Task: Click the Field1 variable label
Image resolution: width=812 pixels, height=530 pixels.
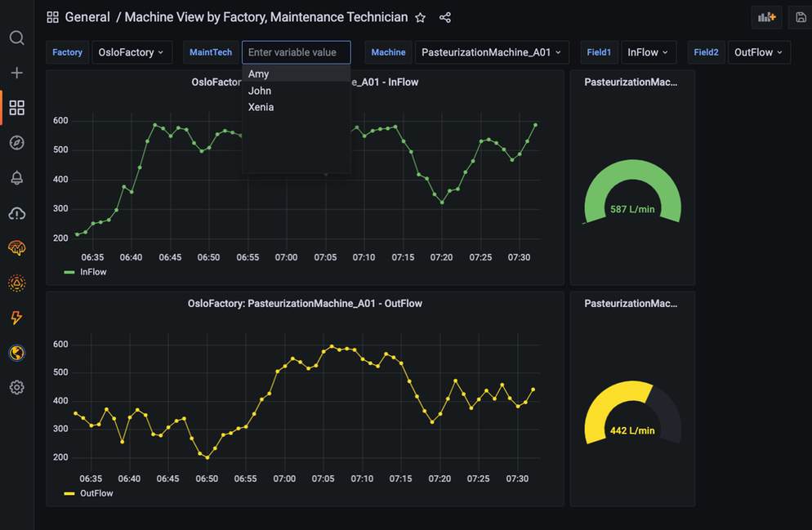Action: pyautogui.click(x=599, y=52)
